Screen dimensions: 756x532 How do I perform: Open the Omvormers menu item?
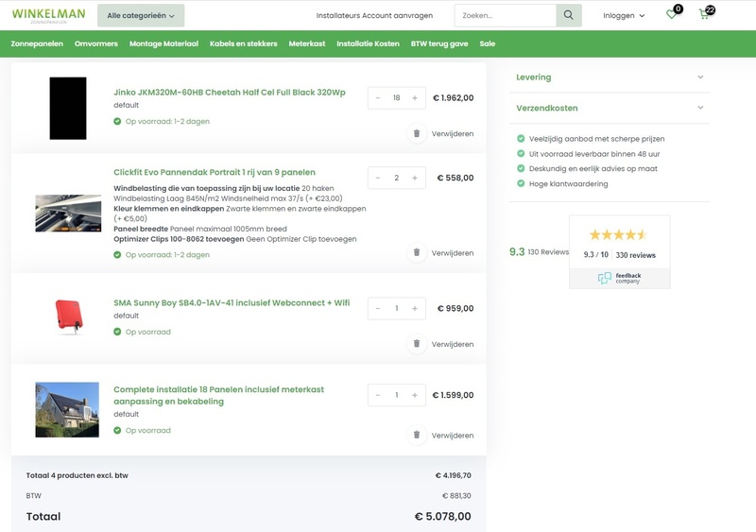96,43
